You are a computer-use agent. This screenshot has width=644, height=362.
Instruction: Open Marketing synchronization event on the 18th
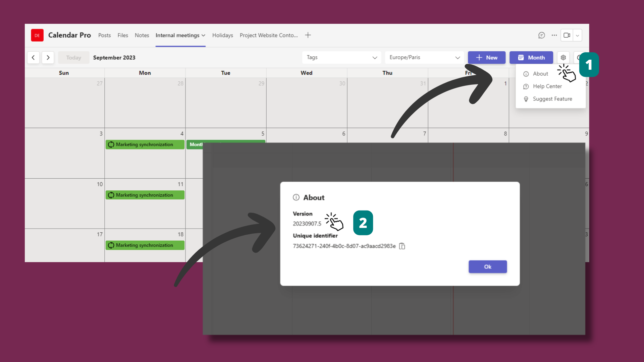[x=145, y=245]
